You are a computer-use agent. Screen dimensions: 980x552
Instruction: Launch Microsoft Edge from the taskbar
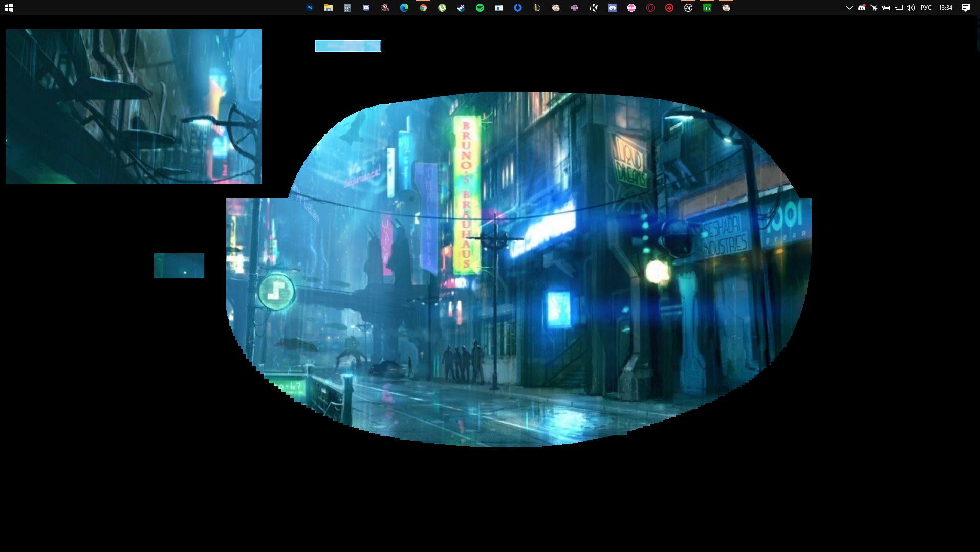point(404,8)
